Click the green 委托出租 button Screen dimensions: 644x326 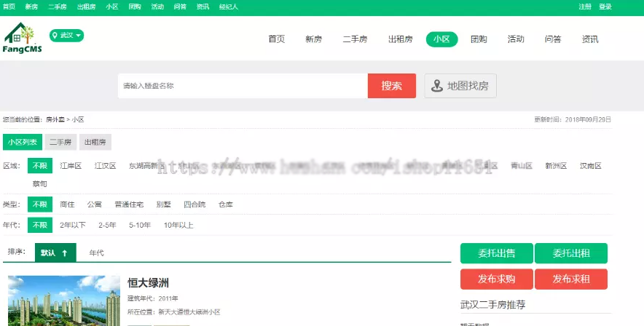pos(571,253)
